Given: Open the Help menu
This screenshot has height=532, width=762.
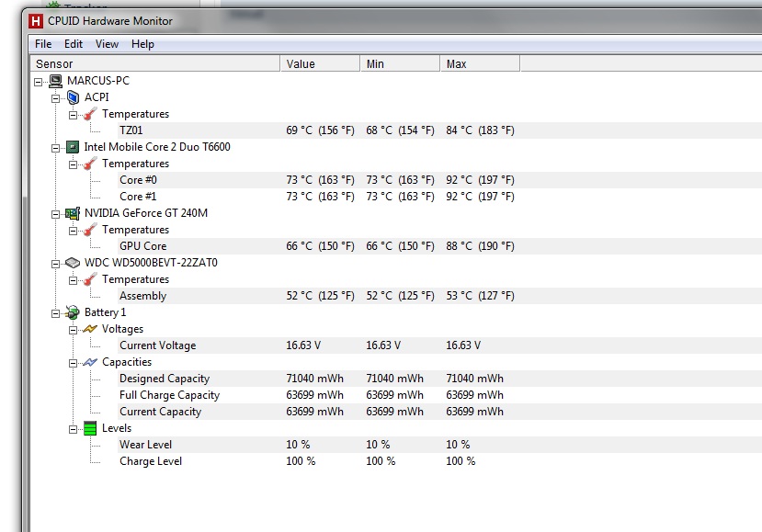Looking at the screenshot, I should [x=142, y=44].
